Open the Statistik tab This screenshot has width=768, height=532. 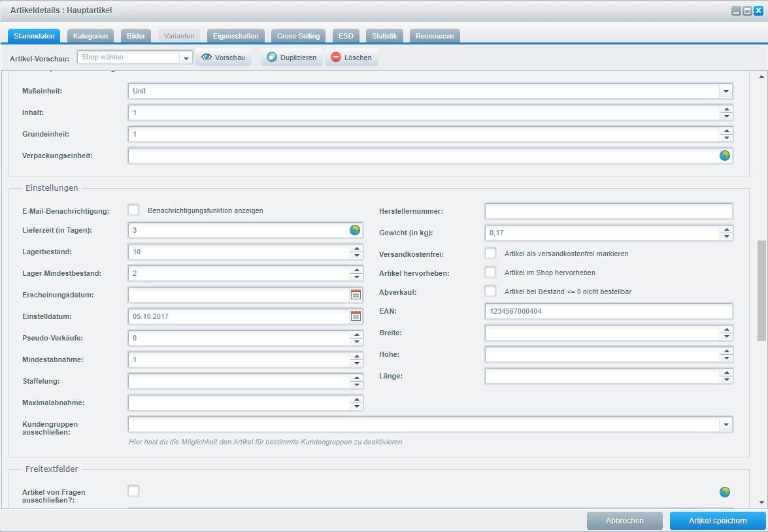click(384, 36)
